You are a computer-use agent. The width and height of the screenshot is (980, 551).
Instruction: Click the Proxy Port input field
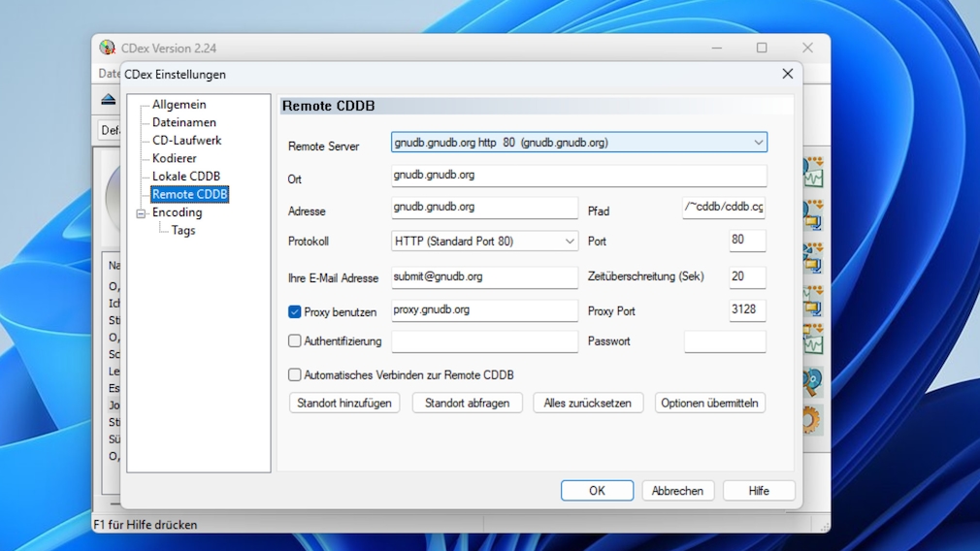click(747, 310)
